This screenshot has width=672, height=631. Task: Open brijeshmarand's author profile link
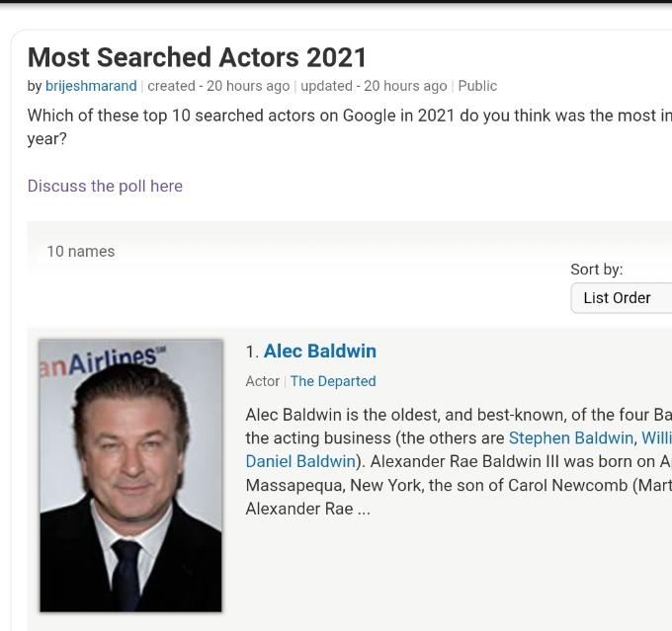[x=91, y=86]
